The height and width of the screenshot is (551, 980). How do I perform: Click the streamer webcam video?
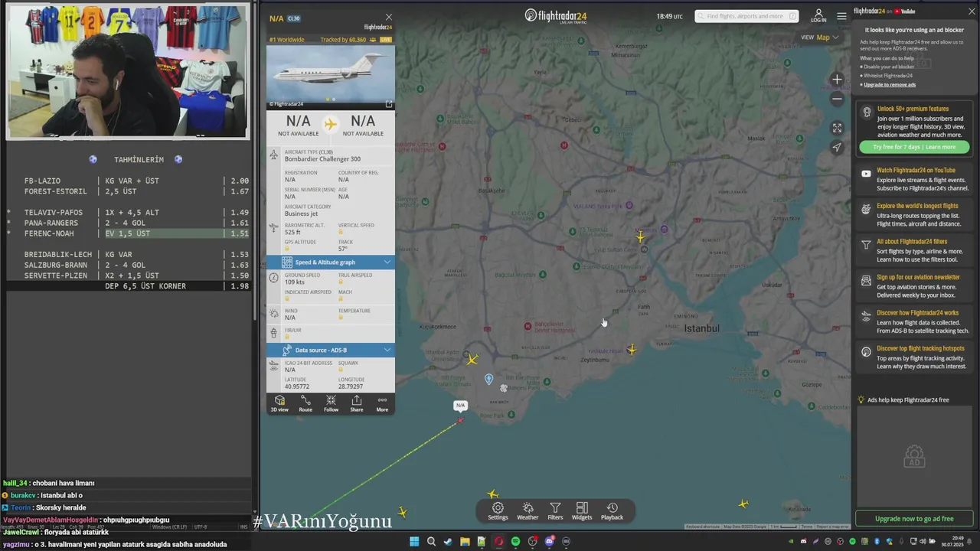[x=128, y=72]
